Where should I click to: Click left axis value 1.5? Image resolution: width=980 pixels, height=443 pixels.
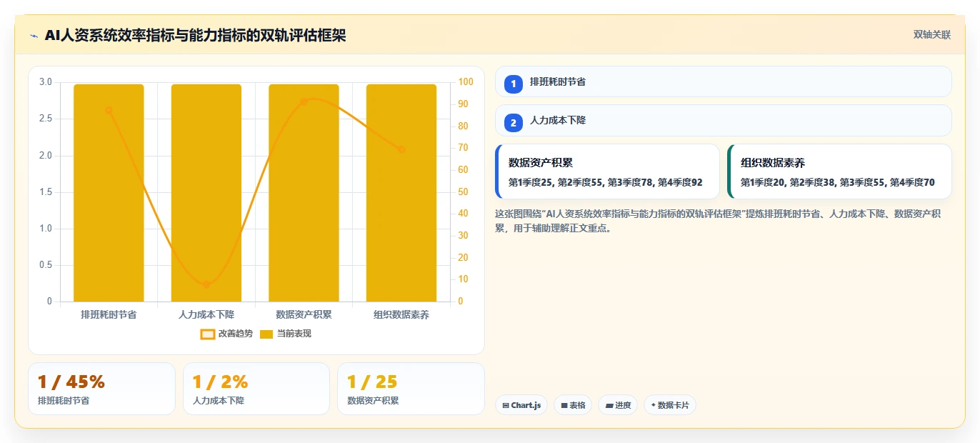tap(46, 191)
